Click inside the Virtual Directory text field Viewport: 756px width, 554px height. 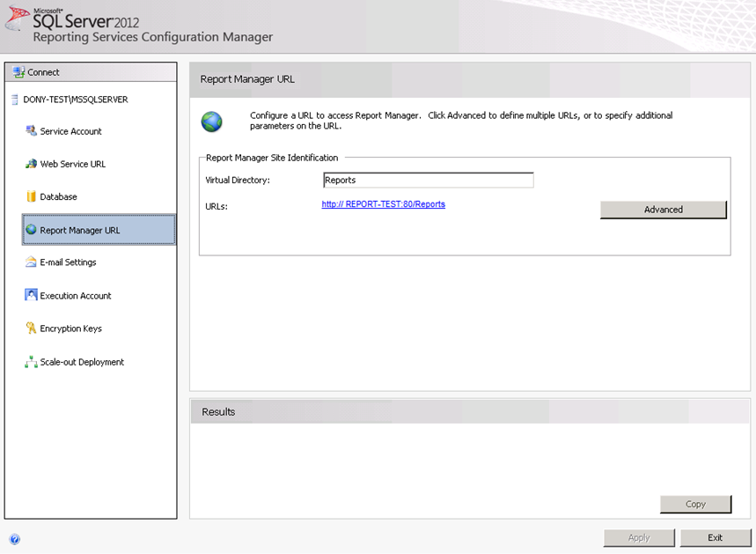click(428, 181)
